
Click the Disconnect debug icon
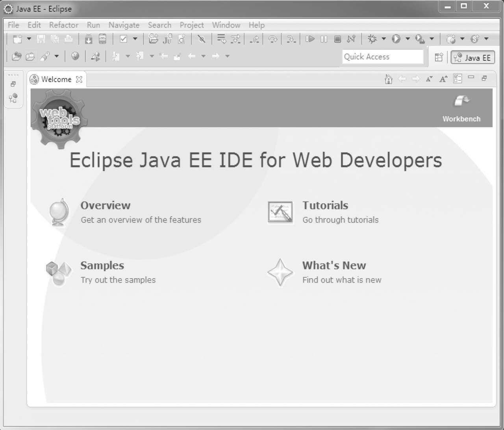click(x=351, y=39)
